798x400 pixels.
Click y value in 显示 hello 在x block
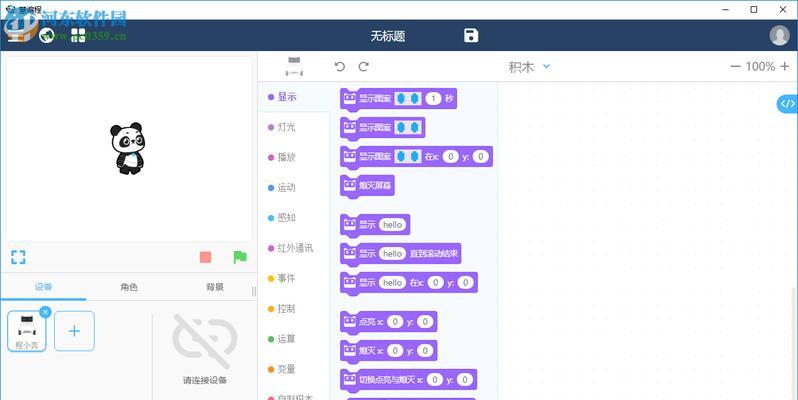pyautogui.click(x=465, y=282)
